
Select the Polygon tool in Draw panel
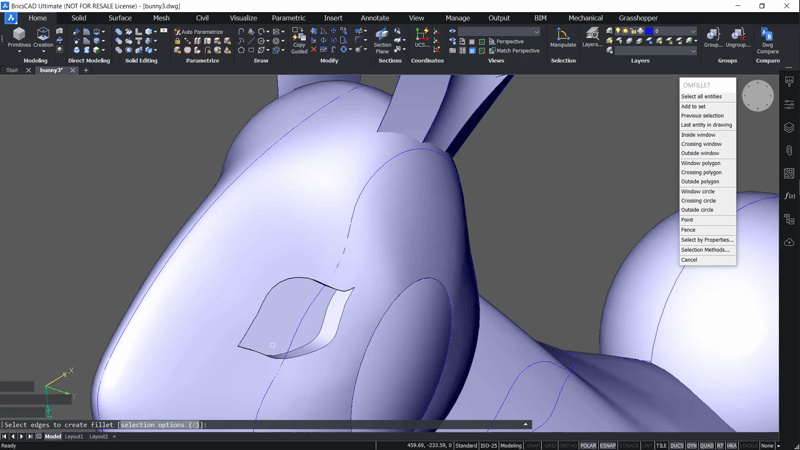241,50
